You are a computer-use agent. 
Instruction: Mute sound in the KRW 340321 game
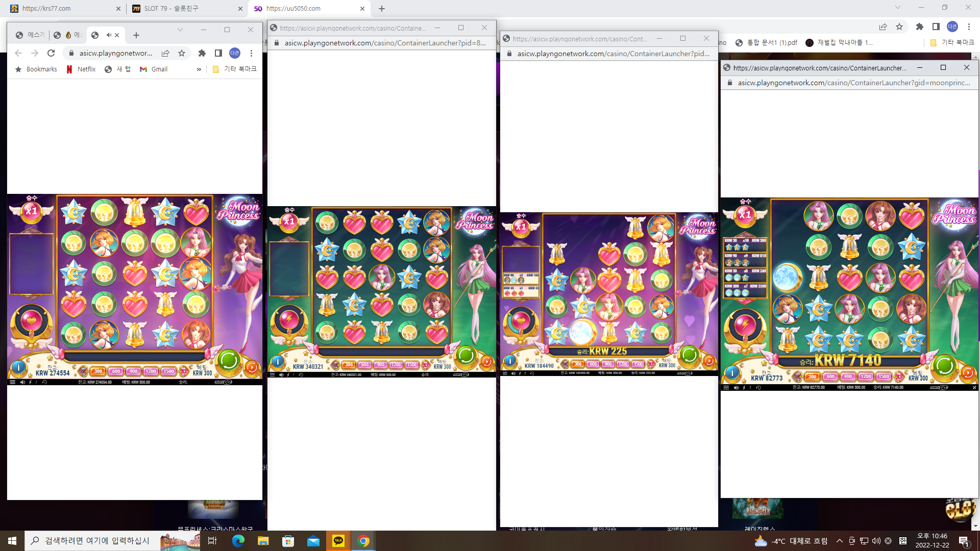coord(281,375)
